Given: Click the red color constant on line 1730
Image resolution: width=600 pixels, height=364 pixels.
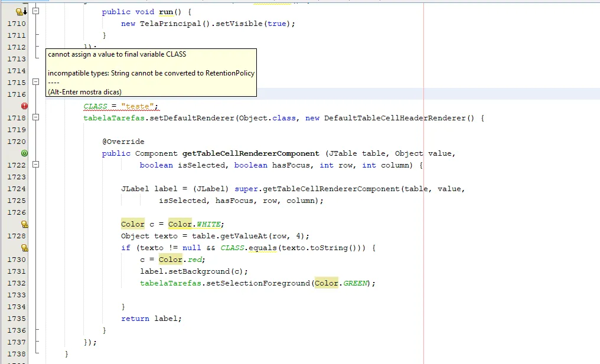Looking at the screenshot, I should pyautogui.click(x=194, y=260).
